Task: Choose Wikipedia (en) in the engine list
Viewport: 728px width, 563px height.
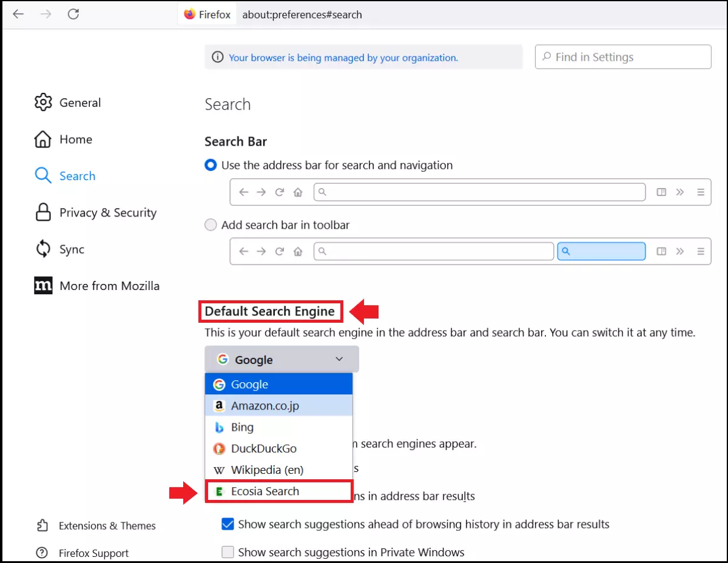Action: 279,470
